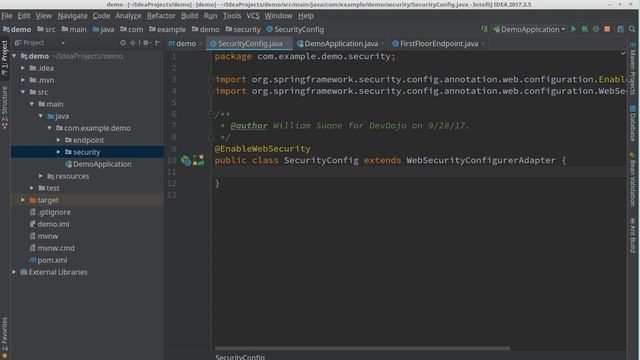The width and height of the screenshot is (640, 360).
Task: Open the File menu
Action: (7, 16)
